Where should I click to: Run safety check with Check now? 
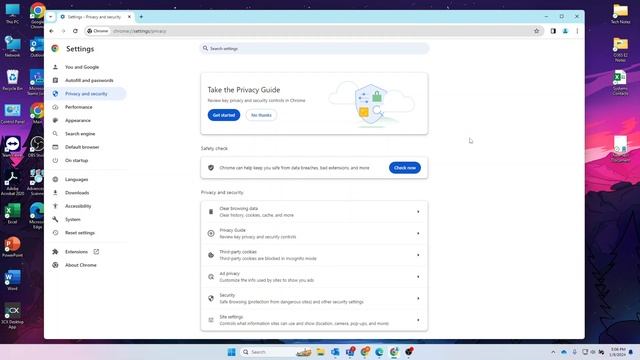coord(404,168)
